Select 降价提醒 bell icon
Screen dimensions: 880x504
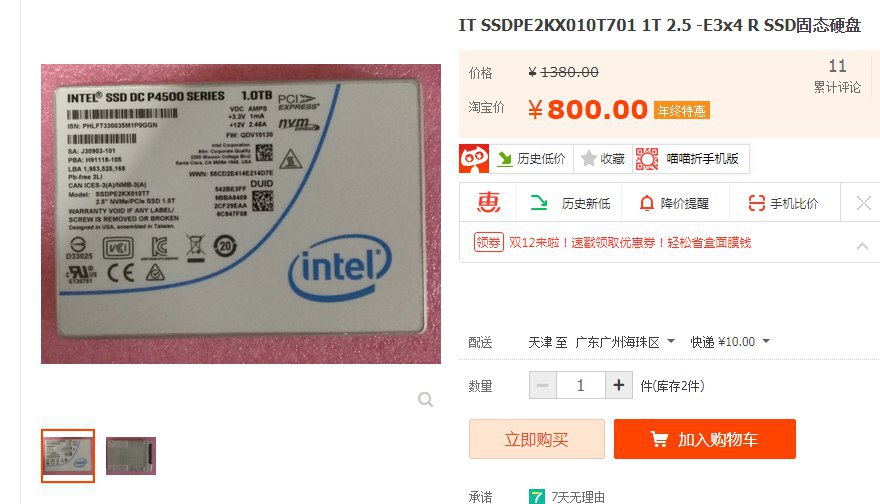coord(647,203)
